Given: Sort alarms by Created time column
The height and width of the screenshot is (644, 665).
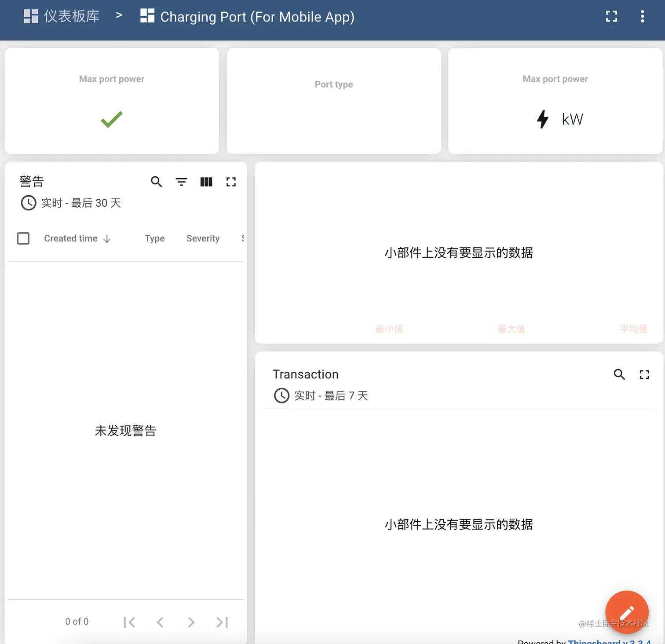Looking at the screenshot, I should pyautogui.click(x=71, y=238).
